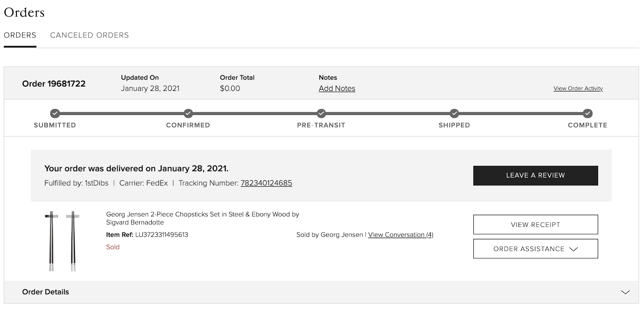
Task: Open the chopsticks product thumbnail
Action: click(x=62, y=241)
